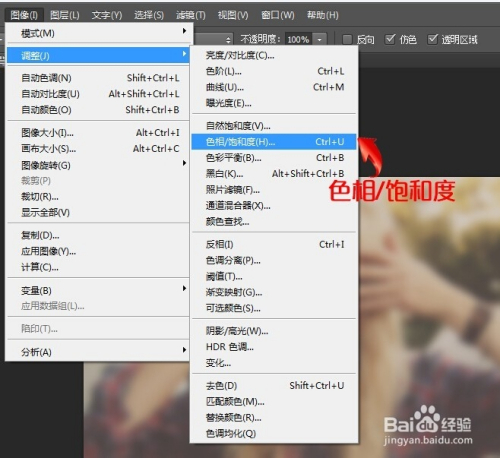
Task: Expand the 分析(A) submenu
Action: 98,352
